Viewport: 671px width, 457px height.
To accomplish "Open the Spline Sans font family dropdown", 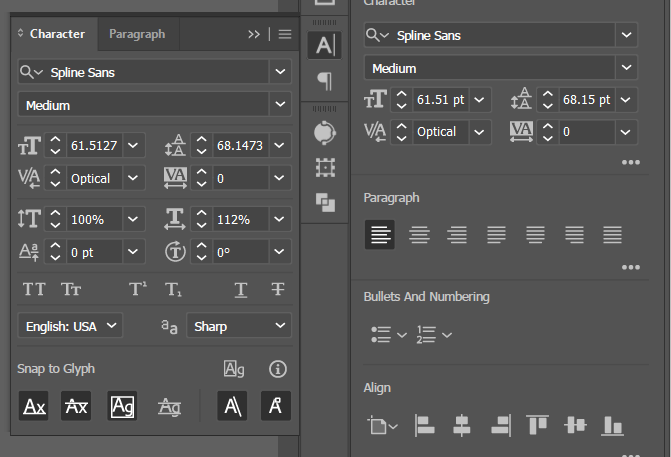I will [x=280, y=72].
